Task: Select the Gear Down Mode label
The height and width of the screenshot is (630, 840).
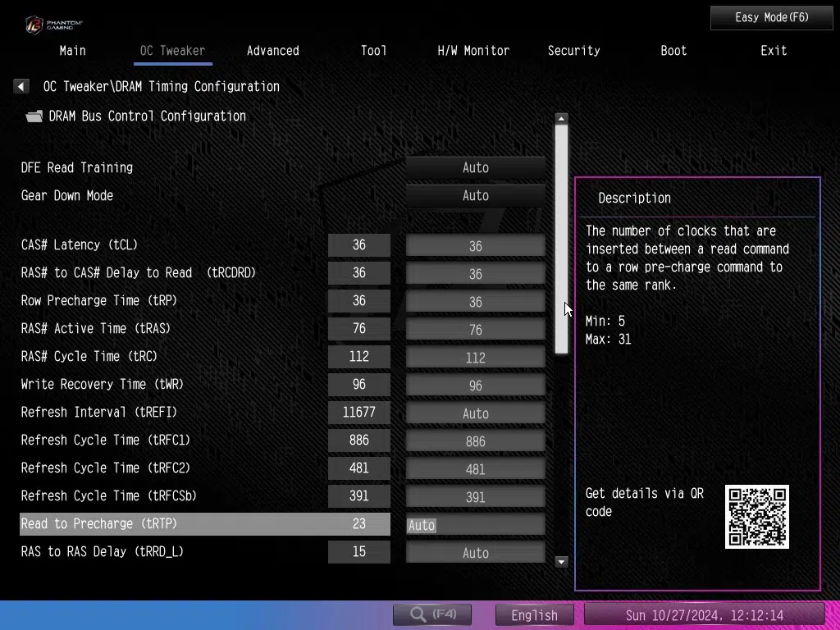Action: click(x=67, y=195)
